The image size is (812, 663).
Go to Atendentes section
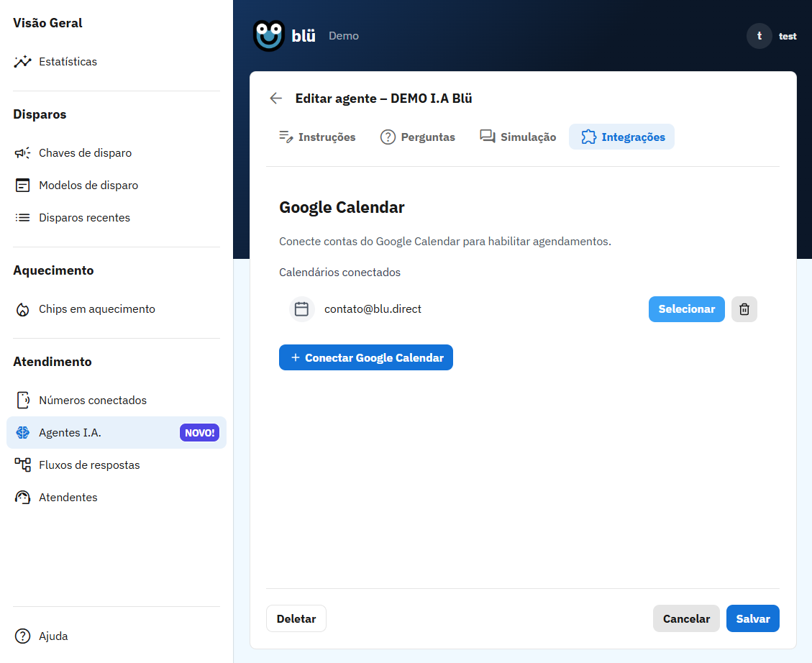click(x=117, y=498)
